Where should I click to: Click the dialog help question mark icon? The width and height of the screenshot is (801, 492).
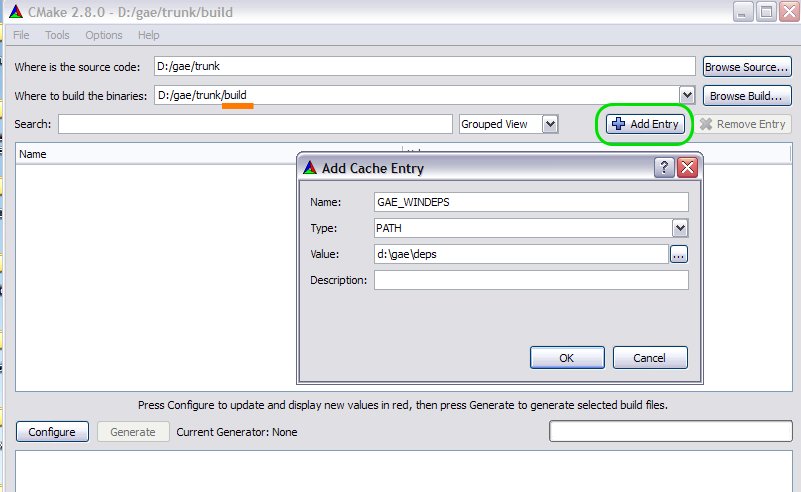[664, 168]
